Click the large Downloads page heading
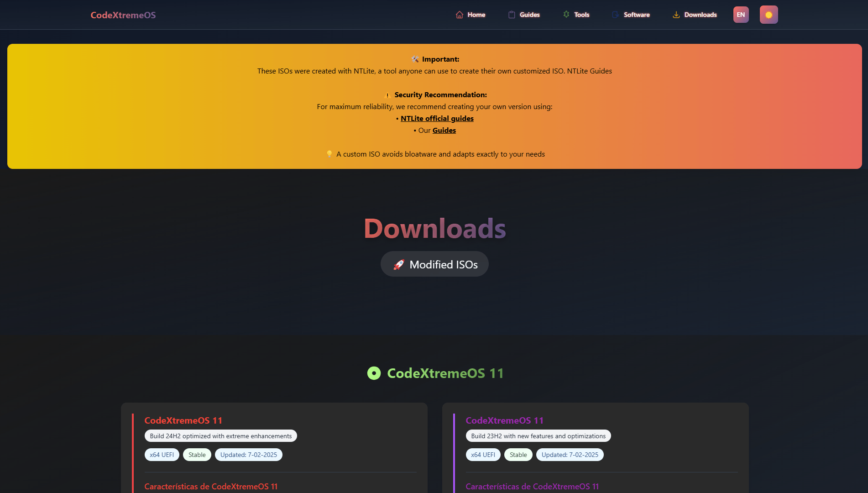The image size is (868, 493). [434, 228]
